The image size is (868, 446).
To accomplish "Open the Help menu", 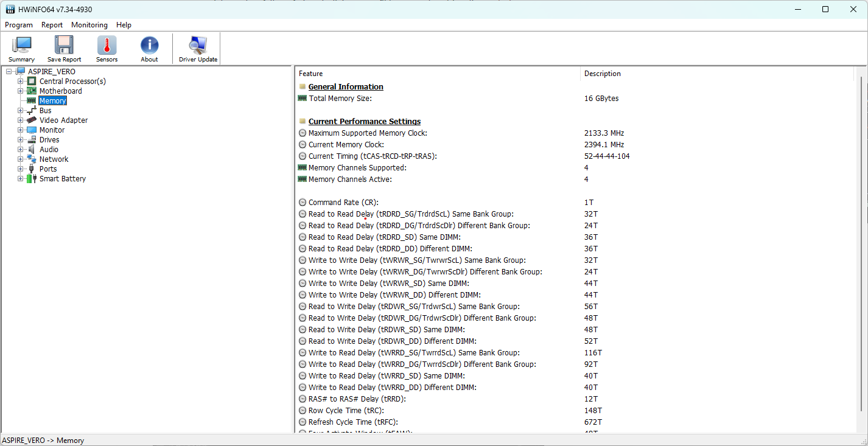I will [124, 25].
